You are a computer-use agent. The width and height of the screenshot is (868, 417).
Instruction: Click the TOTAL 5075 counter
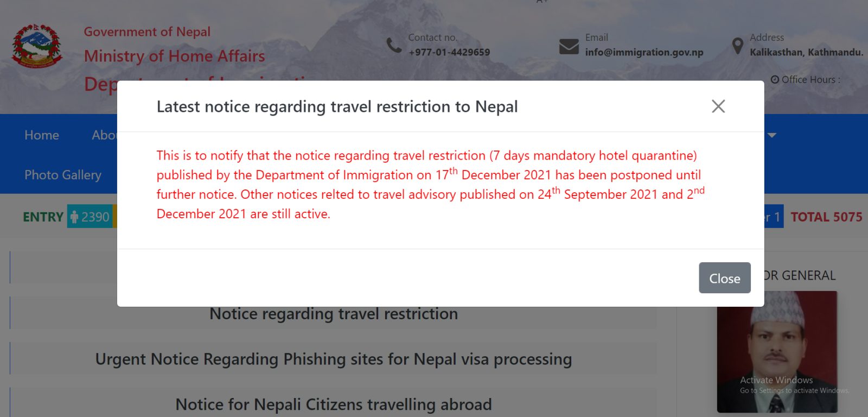coord(826,217)
